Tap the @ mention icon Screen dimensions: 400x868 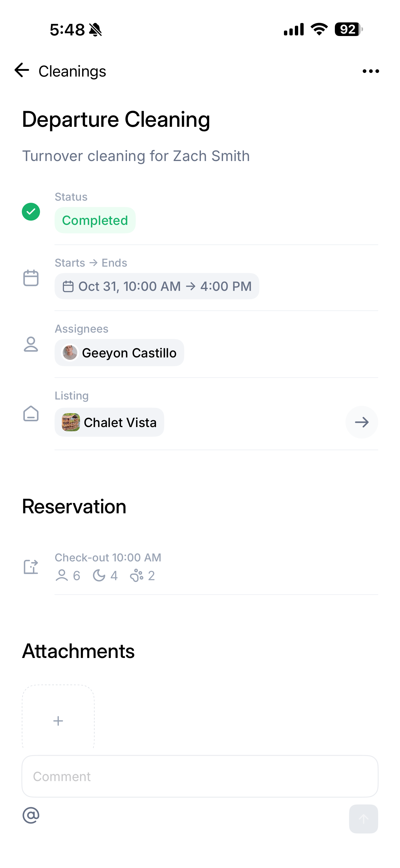[x=31, y=815]
